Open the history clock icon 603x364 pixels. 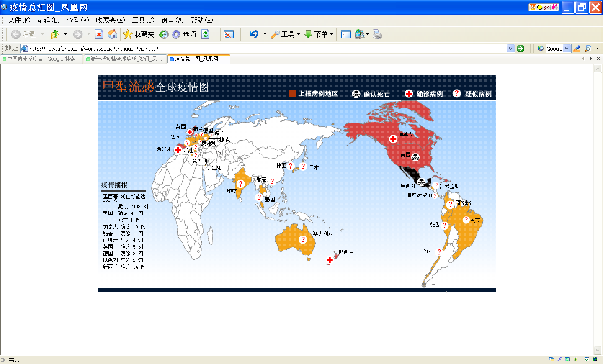tap(164, 34)
